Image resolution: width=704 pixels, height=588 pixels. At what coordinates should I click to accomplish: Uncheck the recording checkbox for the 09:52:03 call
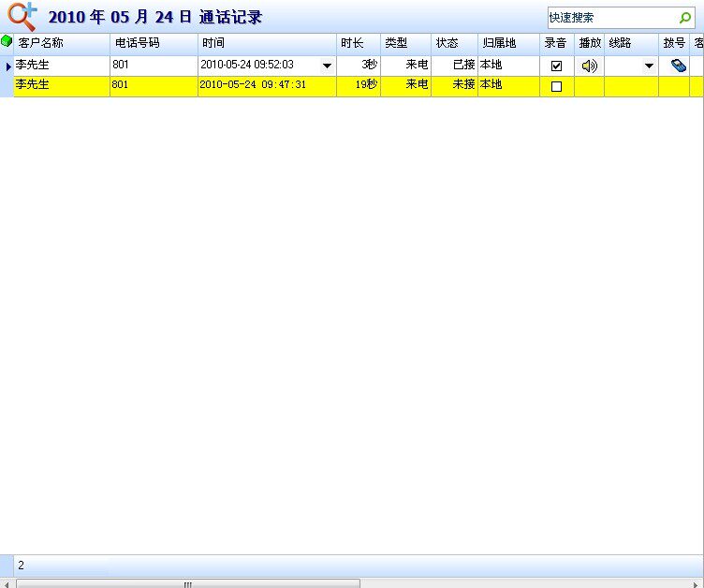pos(556,66)
